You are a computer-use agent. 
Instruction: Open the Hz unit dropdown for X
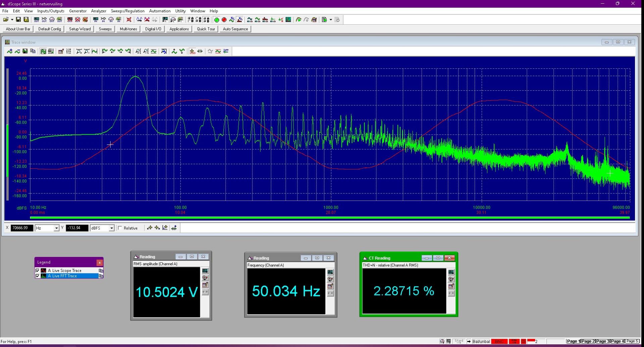[x=56, y=228]
